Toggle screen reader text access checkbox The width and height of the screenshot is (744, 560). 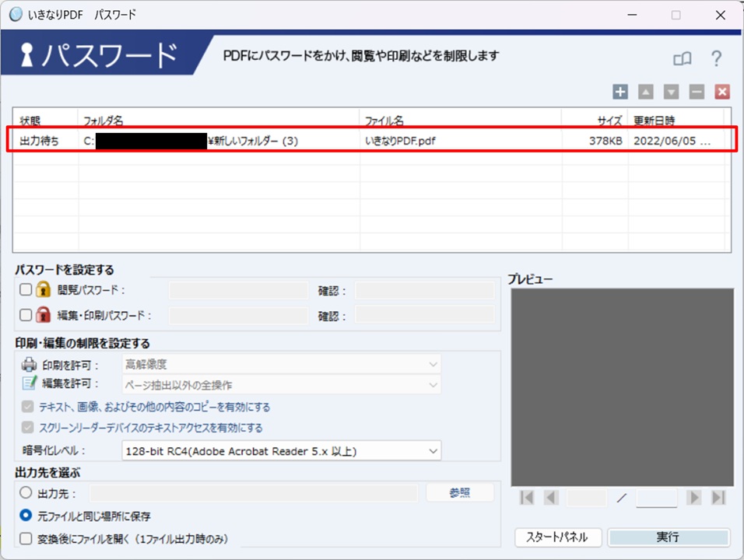(27, 427)
